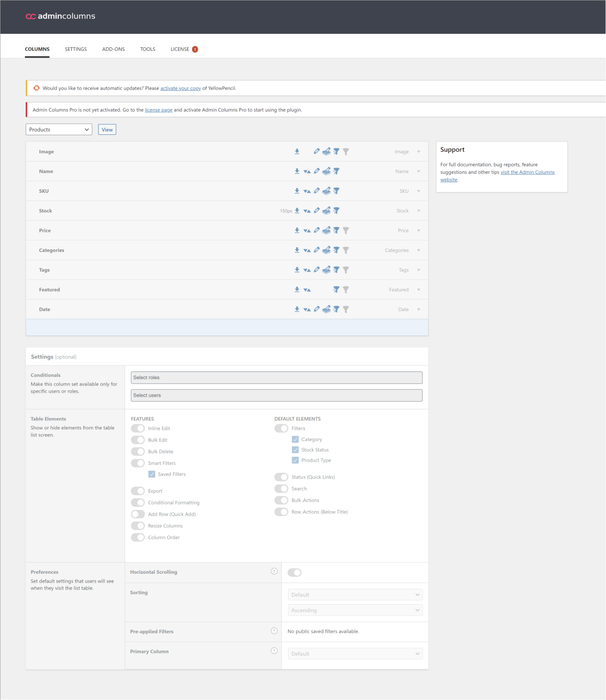
Task: Click the bulk edit icon in Stock row
Action: [x=327, y=210]
